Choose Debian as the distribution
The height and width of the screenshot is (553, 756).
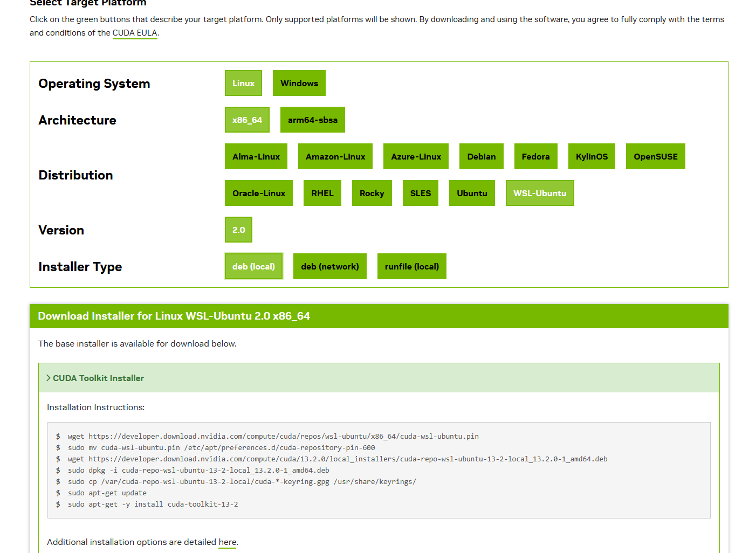click(x=481, y=156)
